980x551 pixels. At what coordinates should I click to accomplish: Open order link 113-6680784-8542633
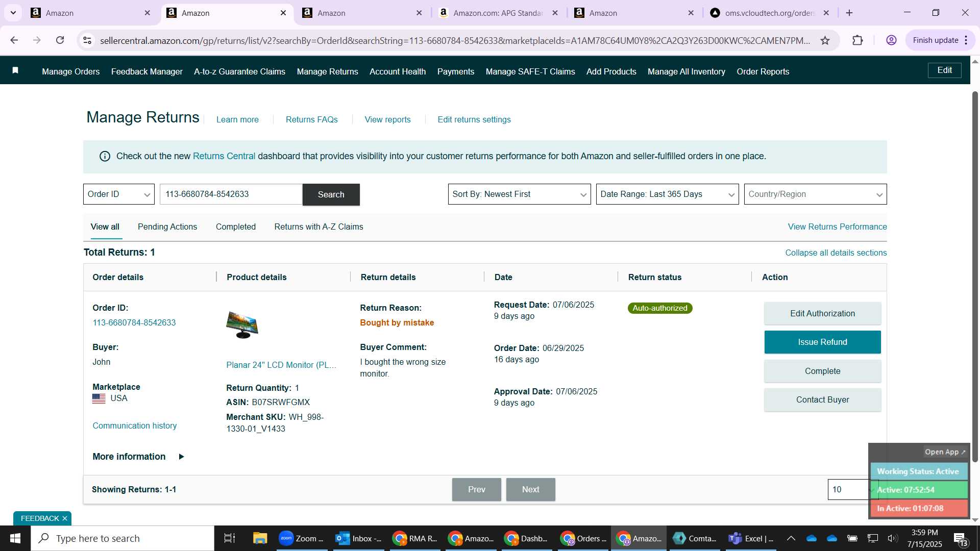pos(134,323)
